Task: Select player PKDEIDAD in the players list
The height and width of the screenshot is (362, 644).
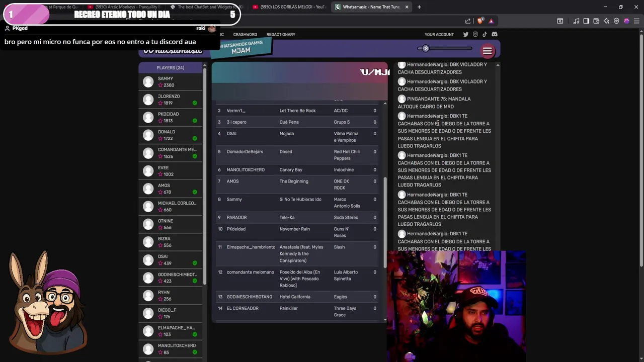Action: tap(170, 117)
